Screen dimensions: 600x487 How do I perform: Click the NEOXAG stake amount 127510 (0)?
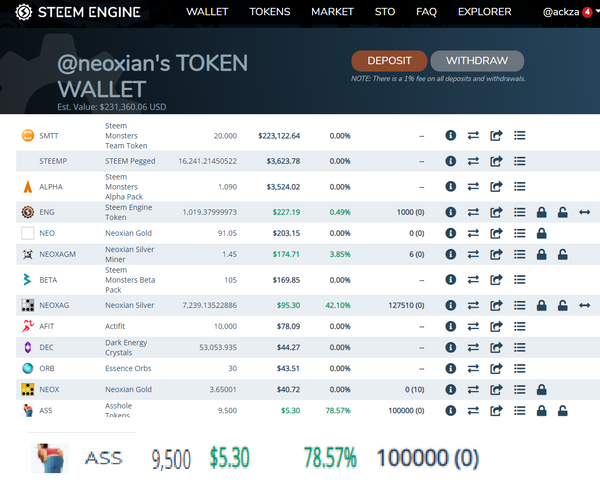coord(406,305)
